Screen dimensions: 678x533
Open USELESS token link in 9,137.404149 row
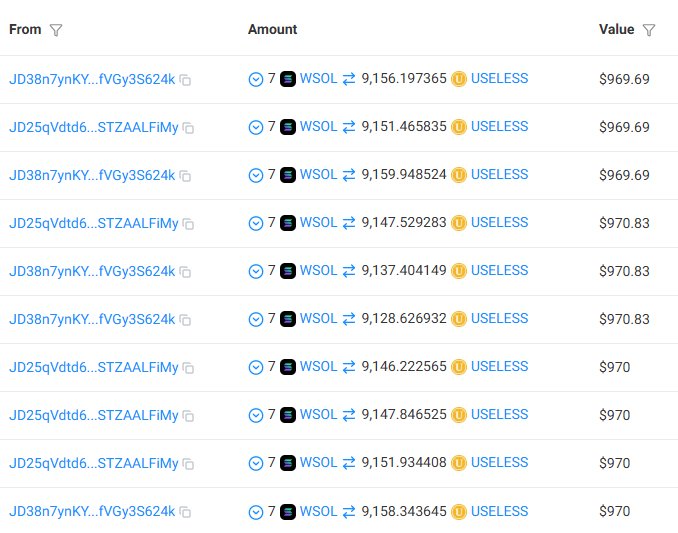point(499,271)
